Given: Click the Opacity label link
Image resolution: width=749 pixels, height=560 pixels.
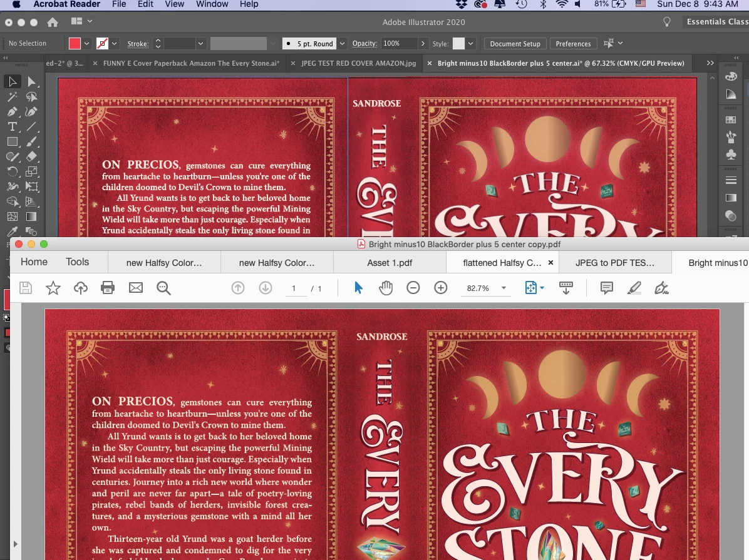Looking at the screenshot, I should [364, 43].
